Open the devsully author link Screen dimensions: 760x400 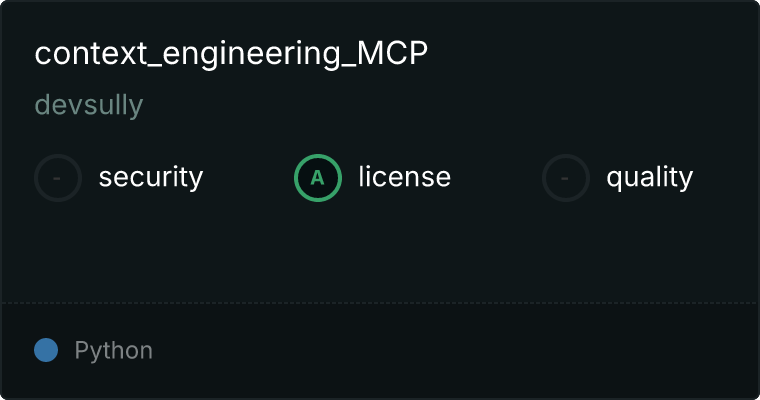(x=89, y=105)
